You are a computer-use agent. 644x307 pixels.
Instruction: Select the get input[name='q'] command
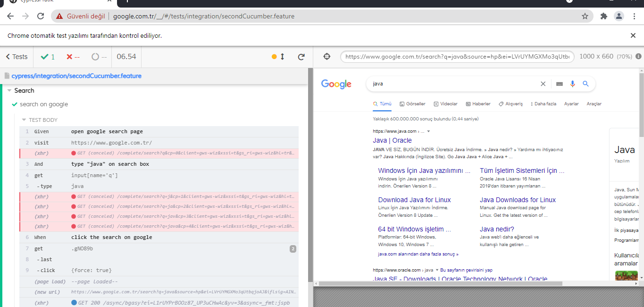[159, 175]
